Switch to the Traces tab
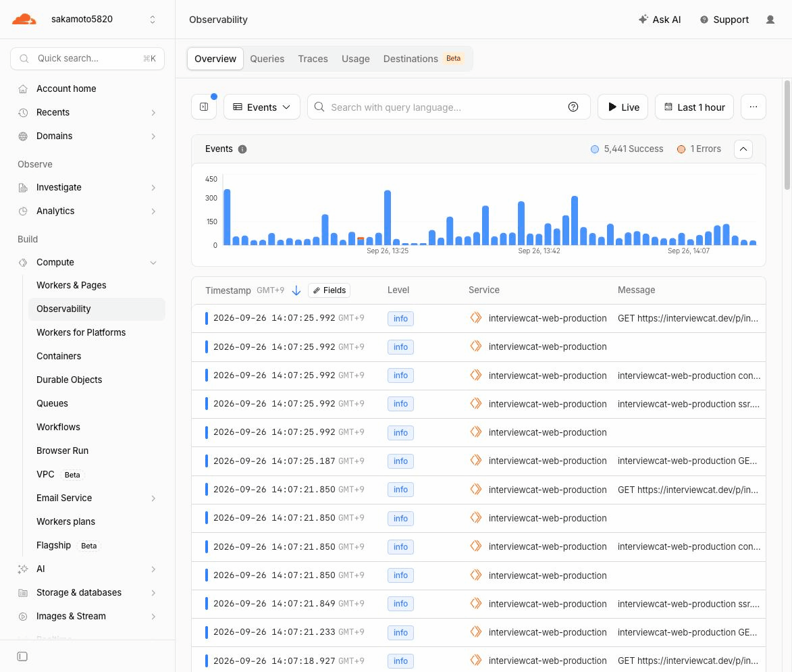 (x=313, y=59)
